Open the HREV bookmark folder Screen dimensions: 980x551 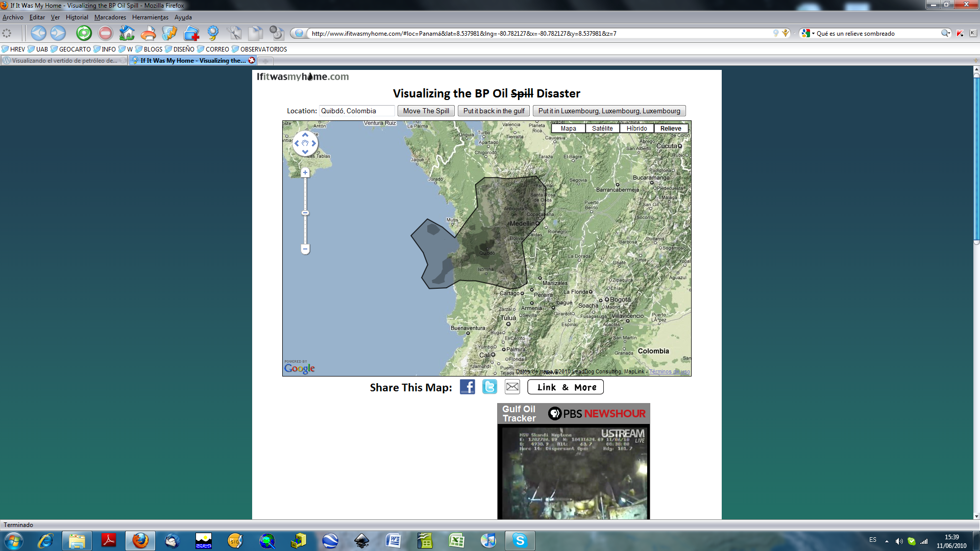point(13,49)
